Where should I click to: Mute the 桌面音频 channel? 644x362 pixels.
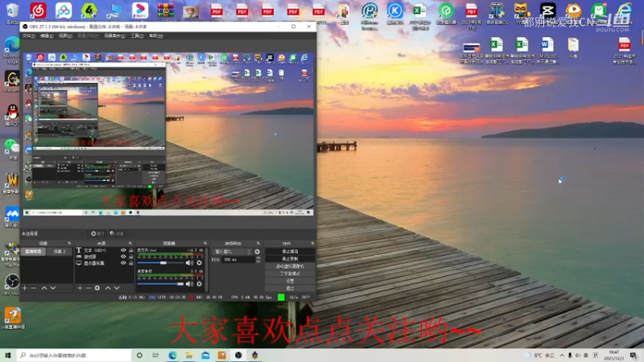point(189,284)
